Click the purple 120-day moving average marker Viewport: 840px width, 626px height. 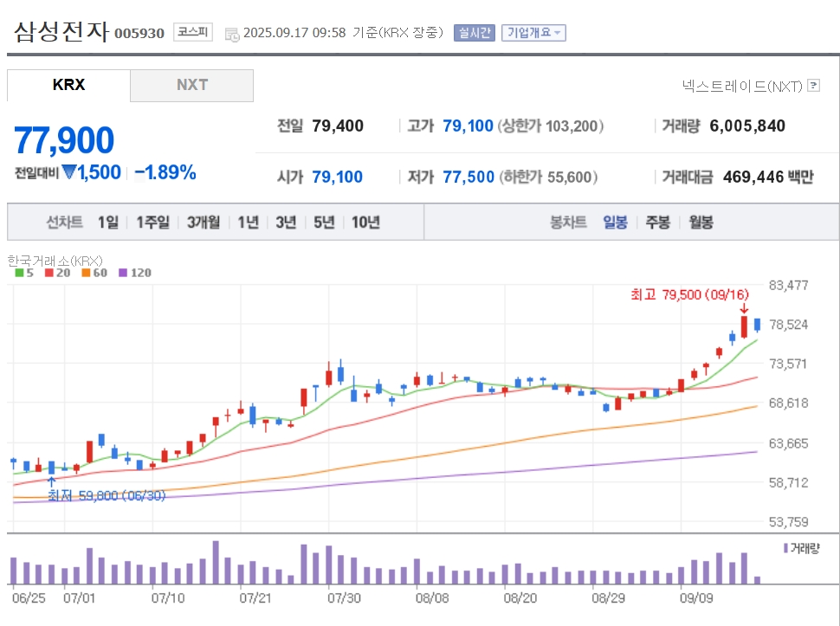(x=123, y=273)
